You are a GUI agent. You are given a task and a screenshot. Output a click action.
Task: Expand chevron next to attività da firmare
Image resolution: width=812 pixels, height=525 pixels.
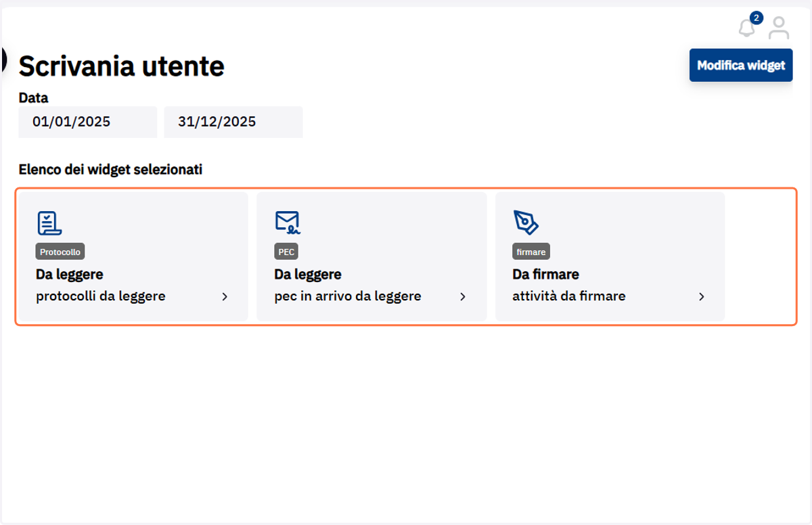[x=702, y=296]
